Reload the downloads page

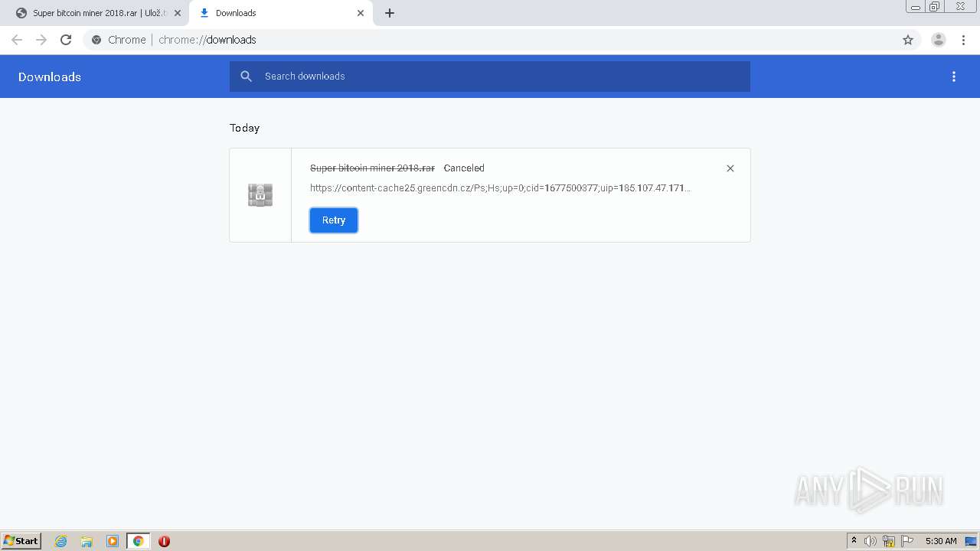(66, 40)
